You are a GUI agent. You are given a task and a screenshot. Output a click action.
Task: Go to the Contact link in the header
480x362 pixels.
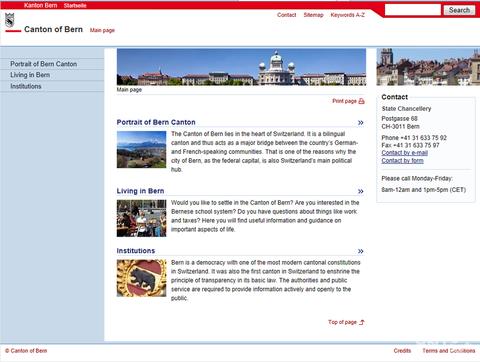286,15
